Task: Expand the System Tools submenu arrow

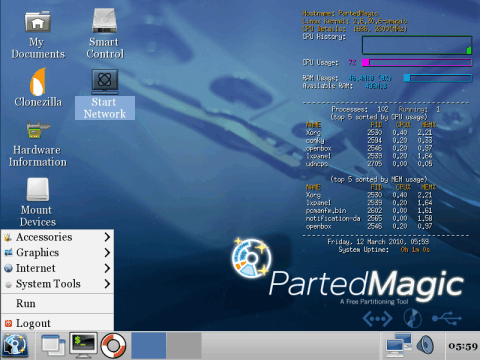Action: click(107, 284)
